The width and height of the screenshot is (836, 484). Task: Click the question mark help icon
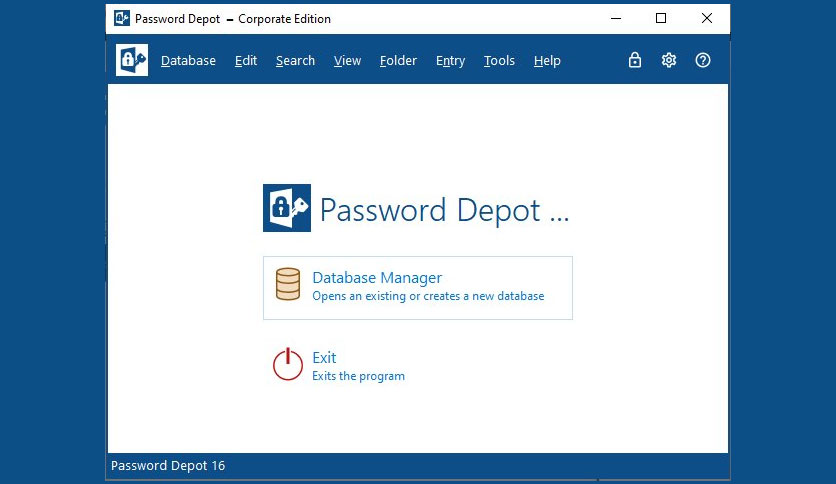pyautogui.click(x=703, y=60)
